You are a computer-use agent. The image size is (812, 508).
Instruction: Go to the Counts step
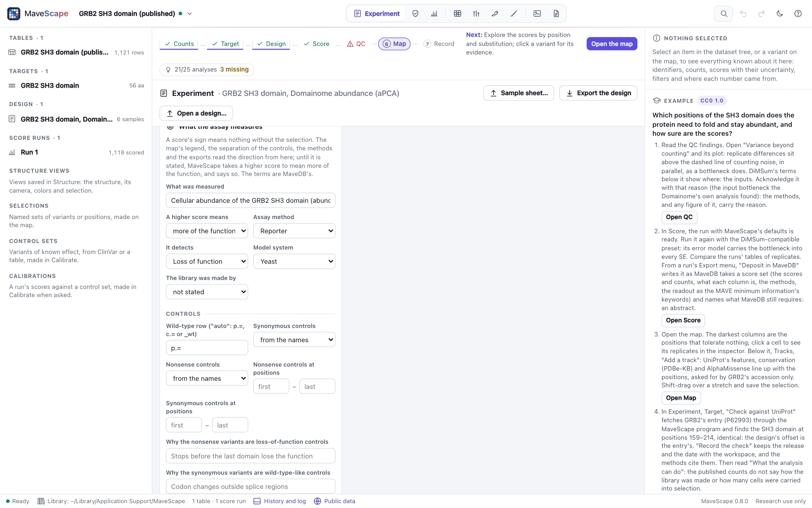(x=179, y=44)
